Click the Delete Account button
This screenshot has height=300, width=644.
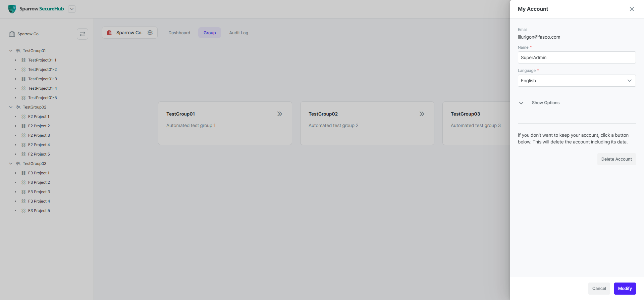616,159
